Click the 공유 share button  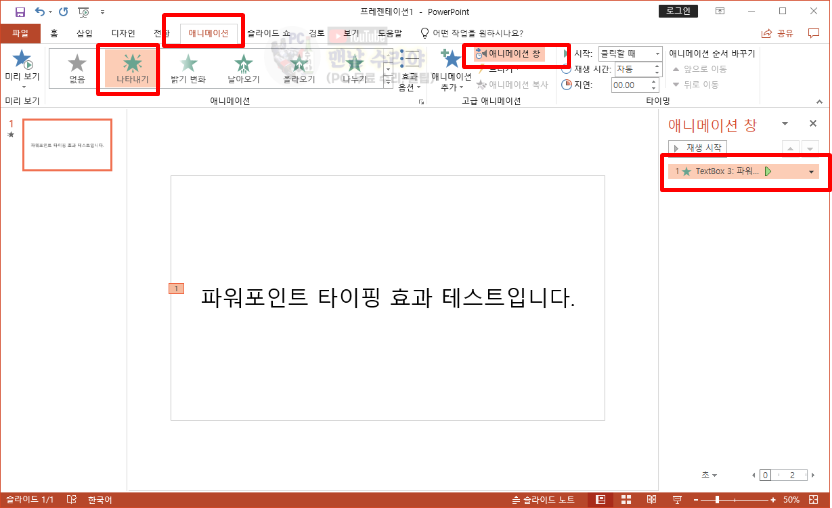[777, 33]
